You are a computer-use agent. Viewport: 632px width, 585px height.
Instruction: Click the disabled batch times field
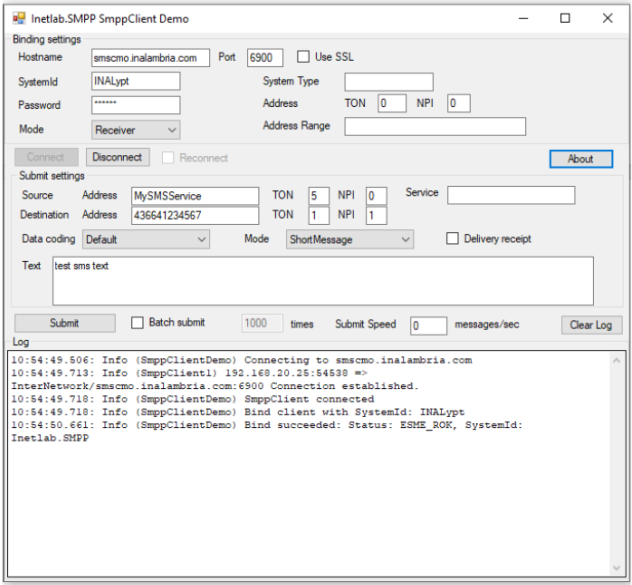tap(262, 323)
